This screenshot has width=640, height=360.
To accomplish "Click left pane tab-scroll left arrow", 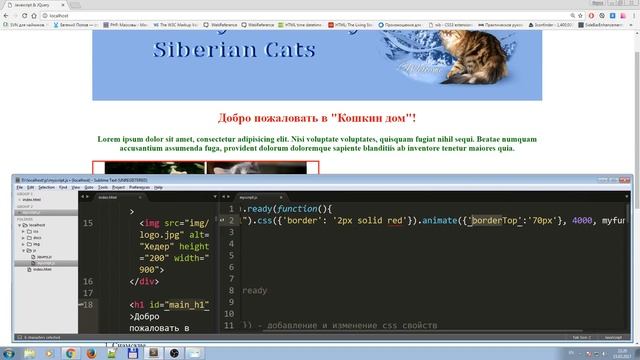I will tap(82, 197).
